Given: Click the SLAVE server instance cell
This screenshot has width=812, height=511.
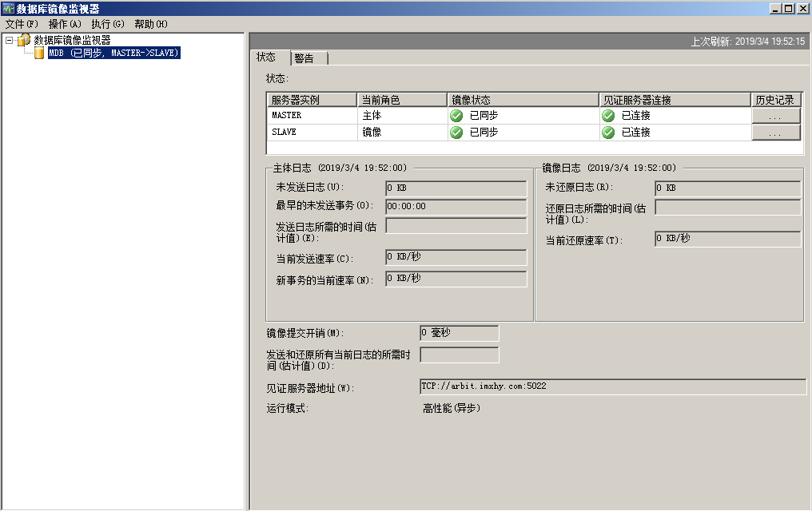Looking at the screenshot, I should pos(312,133).
